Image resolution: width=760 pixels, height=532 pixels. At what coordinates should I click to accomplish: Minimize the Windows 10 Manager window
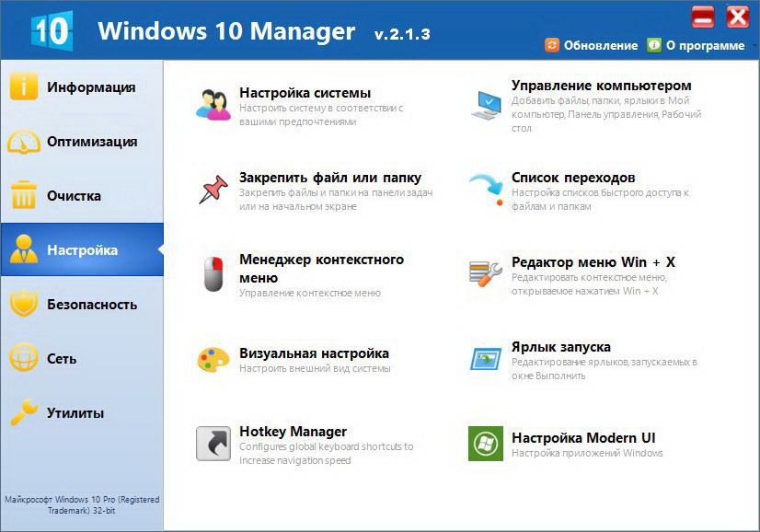(x=703, y=16)
